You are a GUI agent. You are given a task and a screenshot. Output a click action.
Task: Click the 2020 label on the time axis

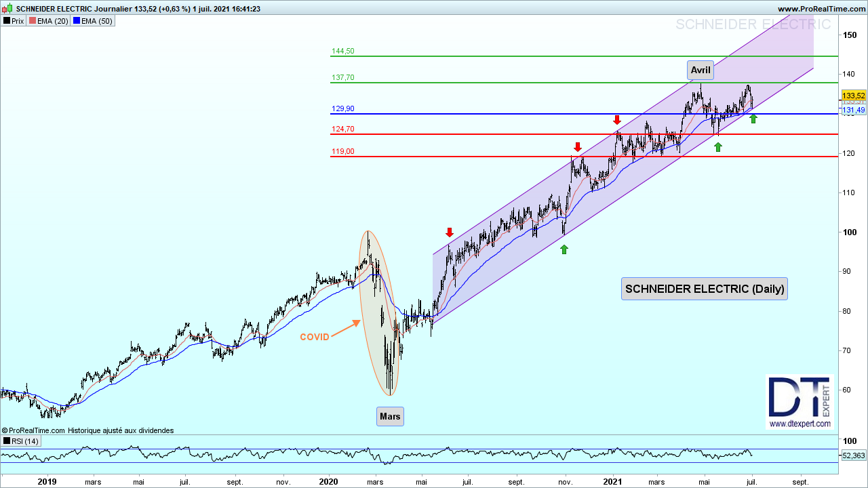pyautogui.click(x=328, y=482)
